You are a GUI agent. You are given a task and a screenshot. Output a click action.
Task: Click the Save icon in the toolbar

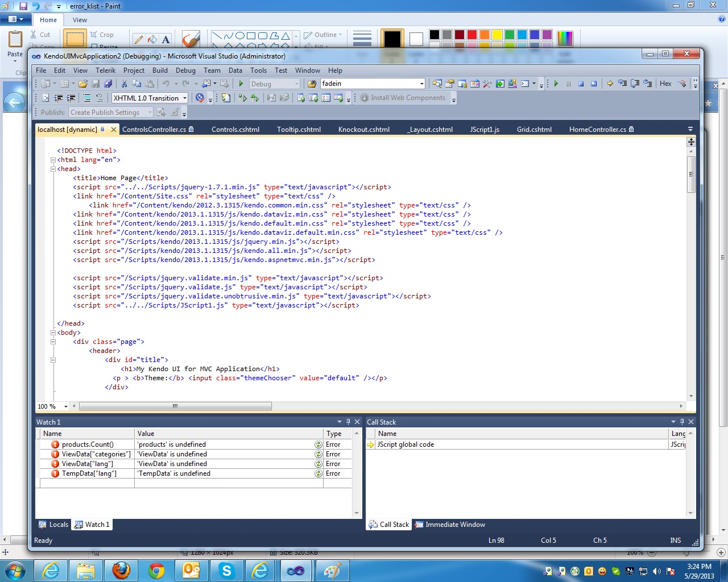coord(96,84)
